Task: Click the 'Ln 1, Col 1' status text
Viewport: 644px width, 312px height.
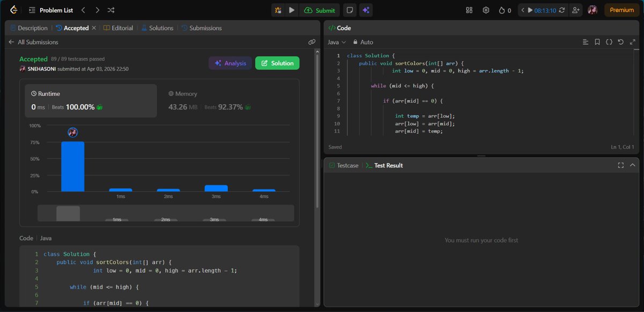Action: coord(623,147)
